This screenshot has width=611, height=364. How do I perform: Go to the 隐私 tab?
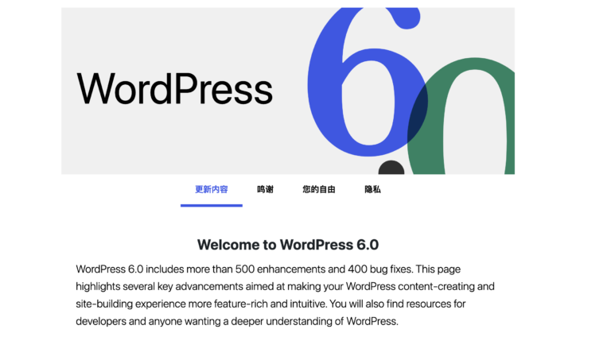pyautogui.click(x=372, y=190)
